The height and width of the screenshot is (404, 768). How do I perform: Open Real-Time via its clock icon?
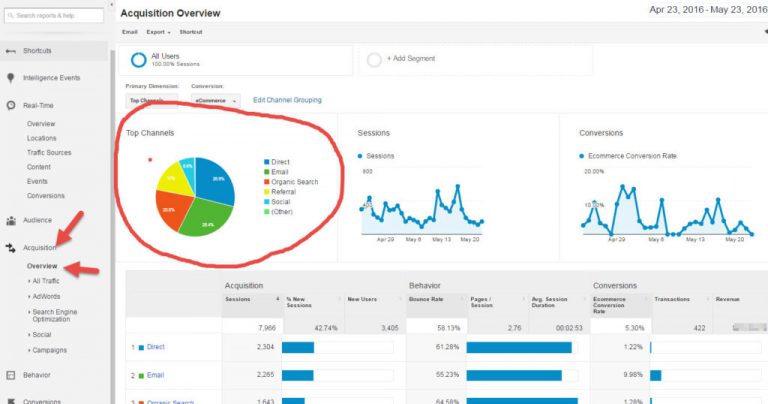[11, 105]
